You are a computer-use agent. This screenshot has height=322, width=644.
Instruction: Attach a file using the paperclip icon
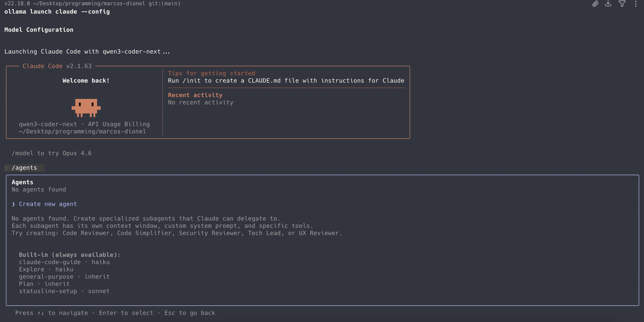click(x=596, y=4)
